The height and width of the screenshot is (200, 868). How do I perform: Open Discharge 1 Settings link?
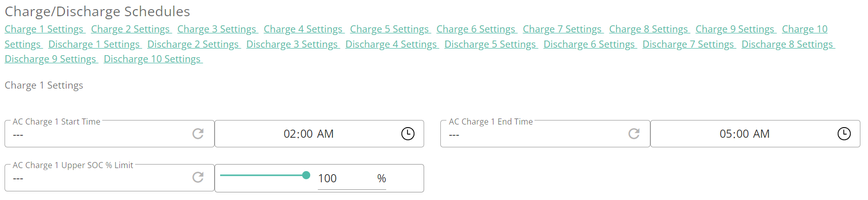(94, 45)
